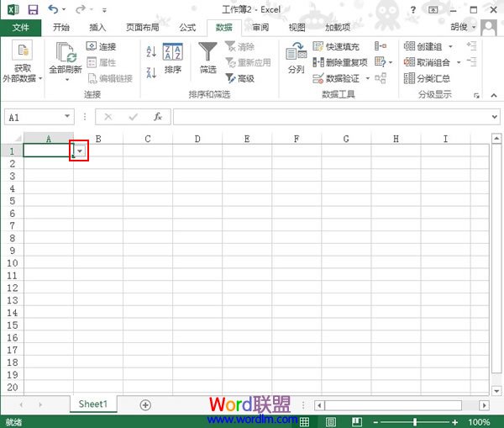Sort descending with the Z-A icon
This screenshot has height=428, width=504.
coord(151,72)
